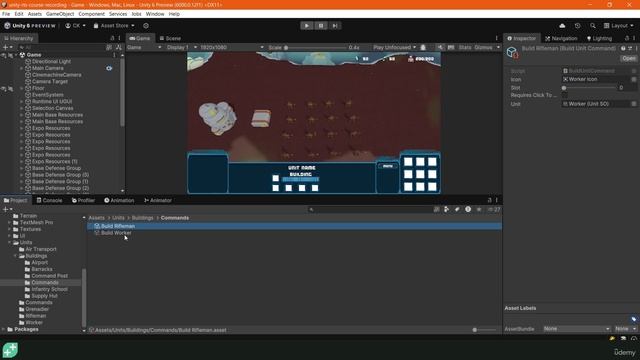Open the Unity cloud services icon
640x360 pixels.
pos(562,26)
